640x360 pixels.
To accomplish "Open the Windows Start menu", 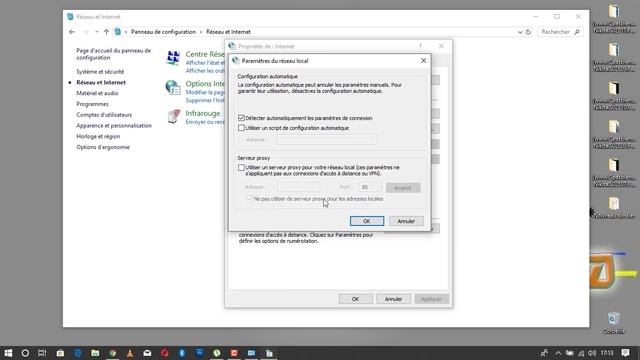I will [x=8, y=353].
